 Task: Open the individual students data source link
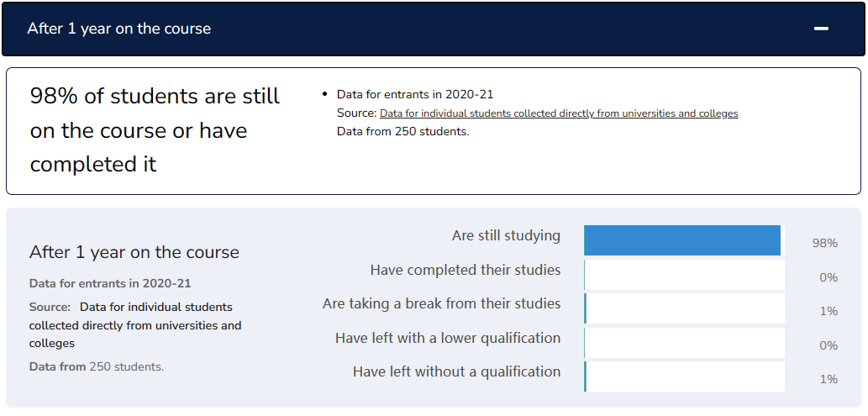pos(559,113)
